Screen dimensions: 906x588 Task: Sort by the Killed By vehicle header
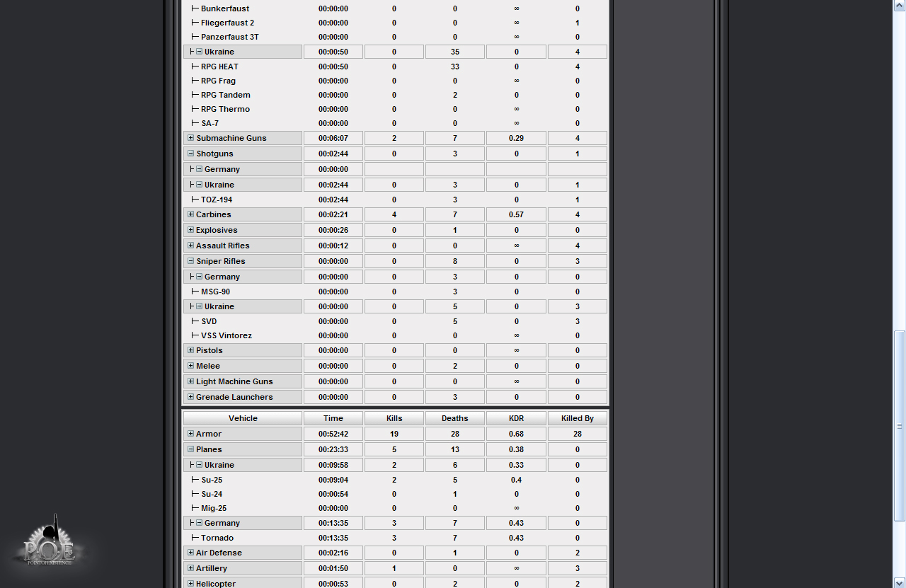click(x=577, y=418)
